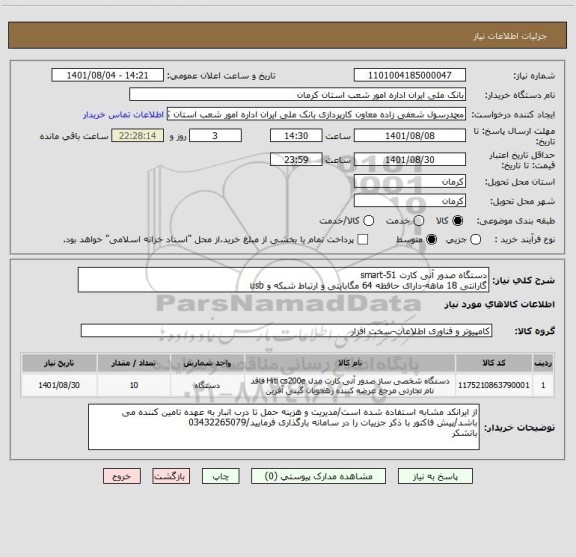Click the گروه کالا label
The height and width of the screenshot is (557, 576).
point(534,331)
